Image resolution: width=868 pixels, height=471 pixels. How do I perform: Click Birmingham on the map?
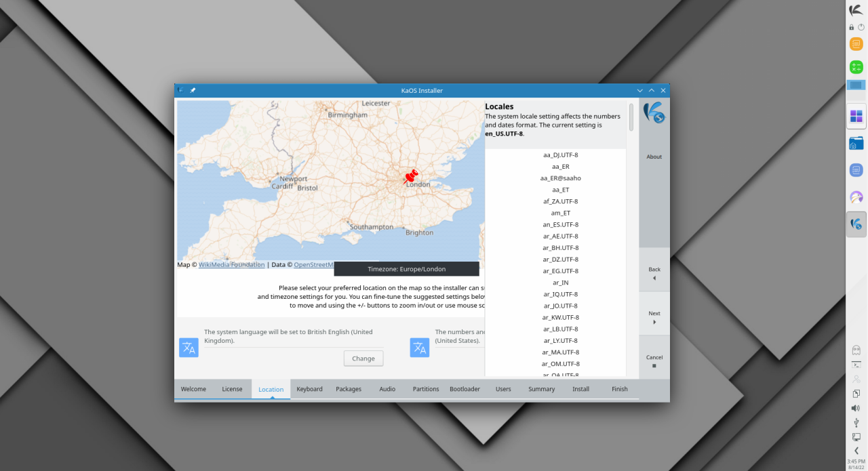pos(347,115)
